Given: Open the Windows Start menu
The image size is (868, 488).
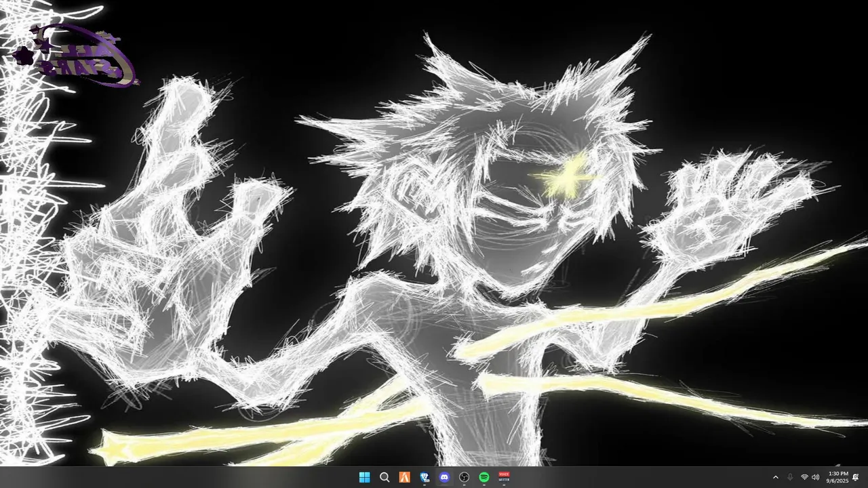Looking at the screenshot, I should click(x=364, y=477).
